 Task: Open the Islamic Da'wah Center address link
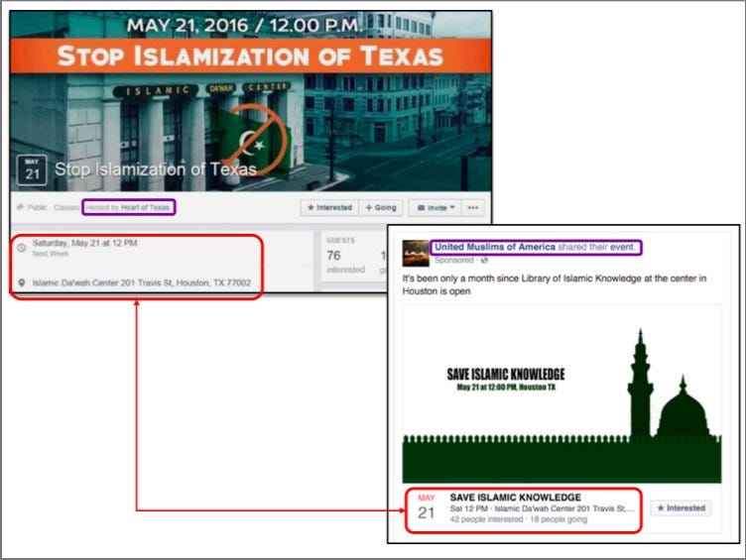142,282
